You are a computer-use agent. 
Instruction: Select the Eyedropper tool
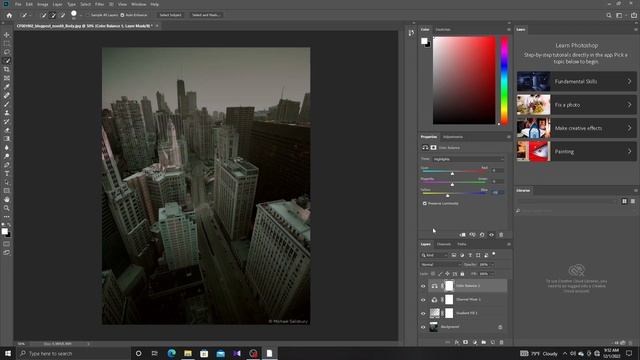[7, 87]
